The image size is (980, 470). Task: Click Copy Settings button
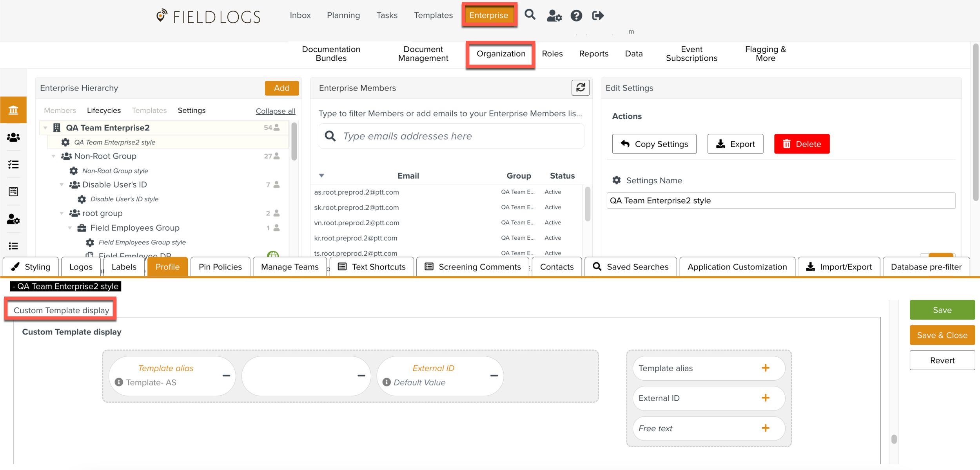click(x=654, y=144)
